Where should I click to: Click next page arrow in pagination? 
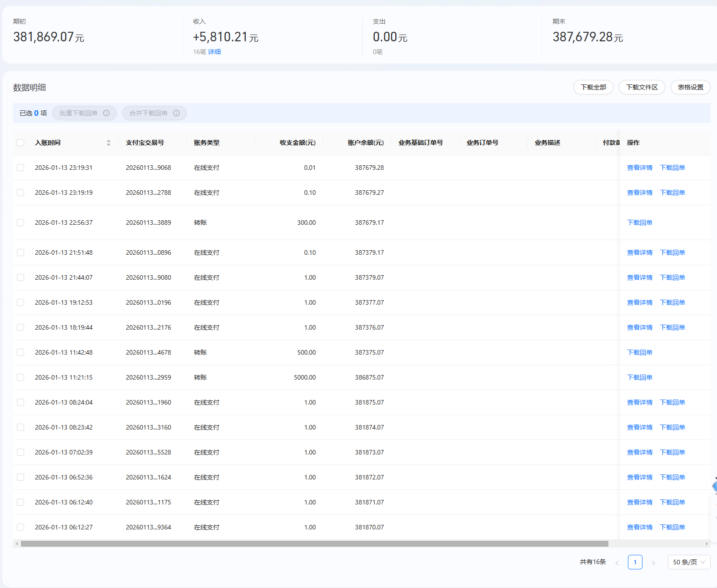pyautogui.click(x=653, y=563)
